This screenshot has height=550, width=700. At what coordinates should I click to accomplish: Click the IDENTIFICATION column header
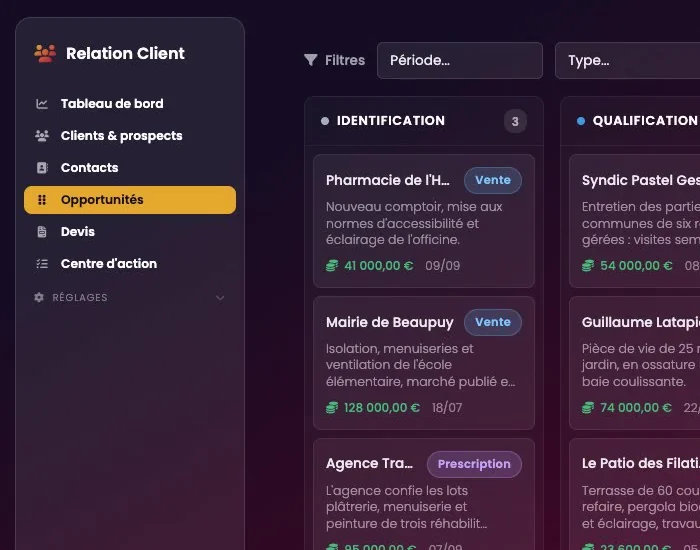pyautogui.click(x=424, y=121)
